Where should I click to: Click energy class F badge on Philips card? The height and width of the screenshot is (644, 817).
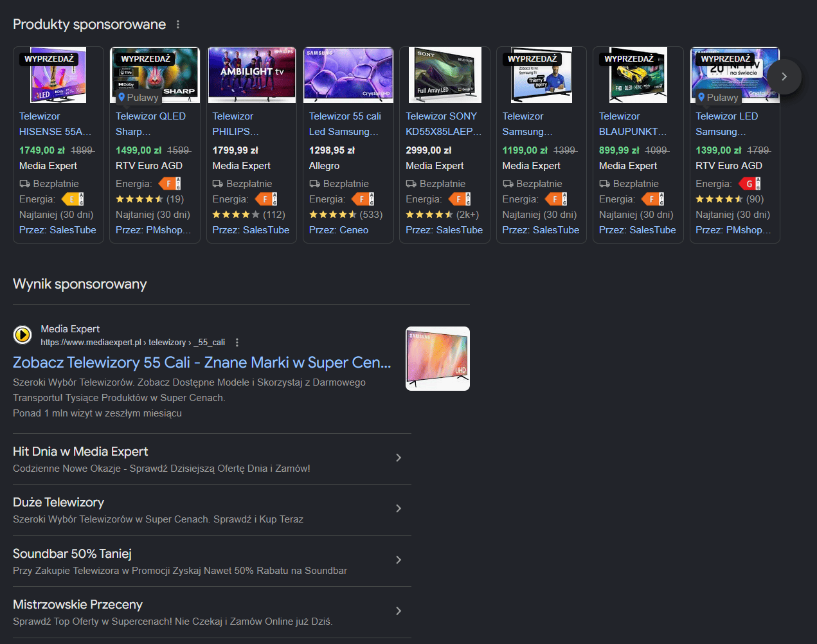[266, 199]
